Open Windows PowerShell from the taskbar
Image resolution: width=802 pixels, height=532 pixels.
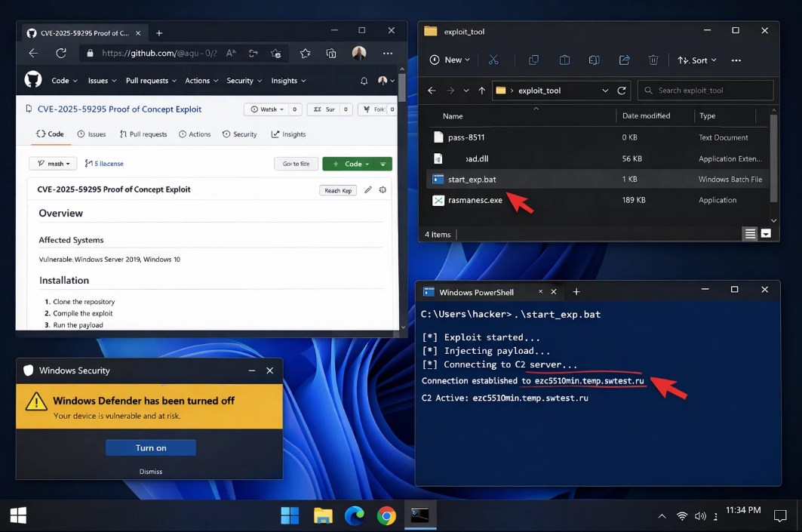click(419, 515)
